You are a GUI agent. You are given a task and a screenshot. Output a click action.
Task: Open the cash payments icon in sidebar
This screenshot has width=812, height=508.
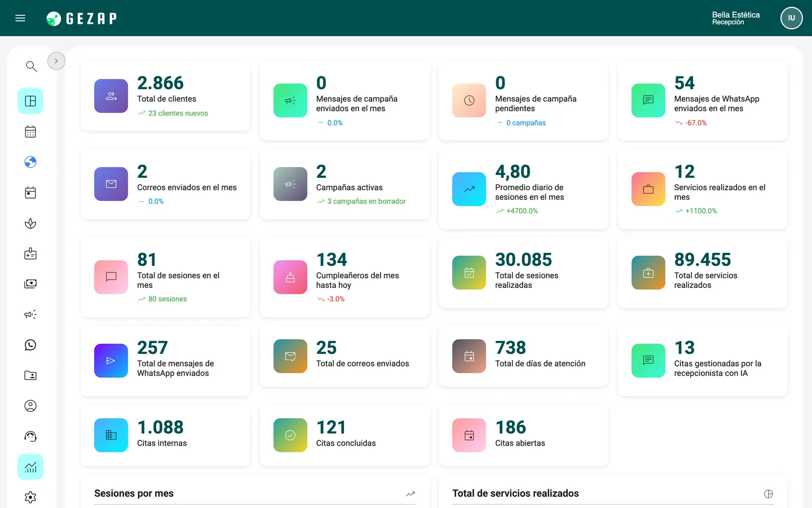(x=30, y=284)
